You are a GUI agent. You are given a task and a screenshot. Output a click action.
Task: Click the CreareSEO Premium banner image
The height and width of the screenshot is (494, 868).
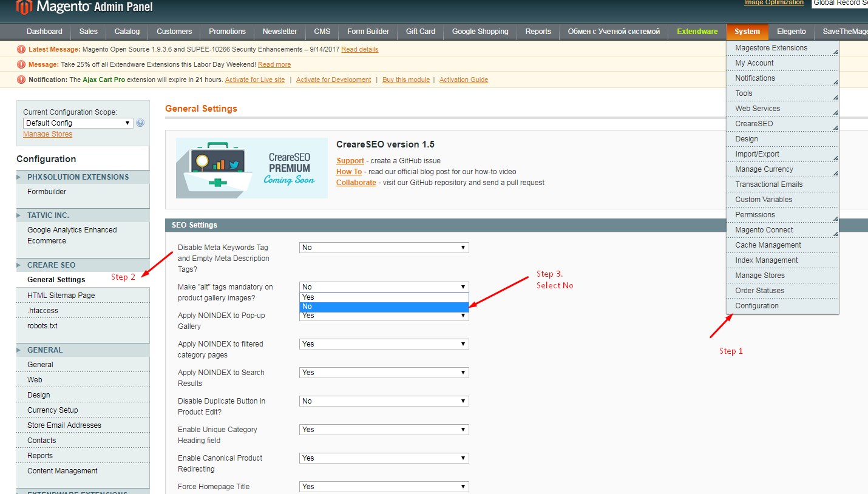pyautogui.click(x=251, y=168)
